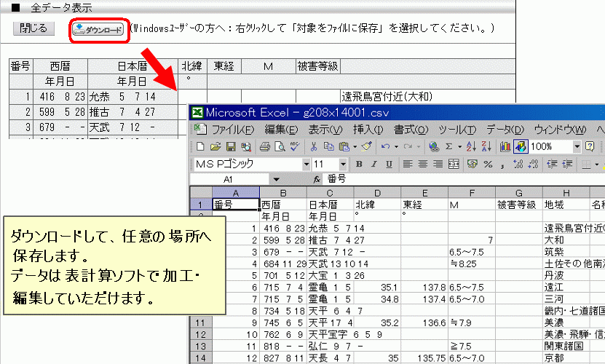Click the Name Box showing A1
Screen dimensions: 605x364
tap(229, 179)
